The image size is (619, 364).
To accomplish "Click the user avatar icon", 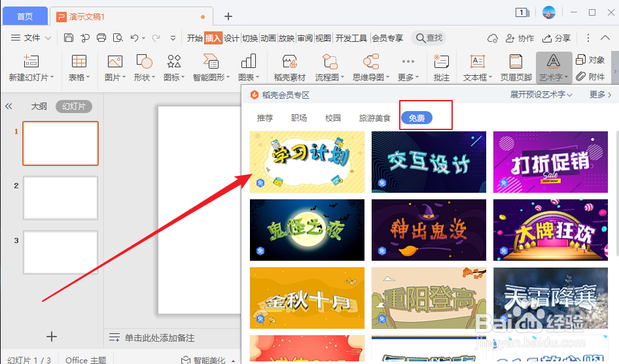I will (x=549, y=12).
